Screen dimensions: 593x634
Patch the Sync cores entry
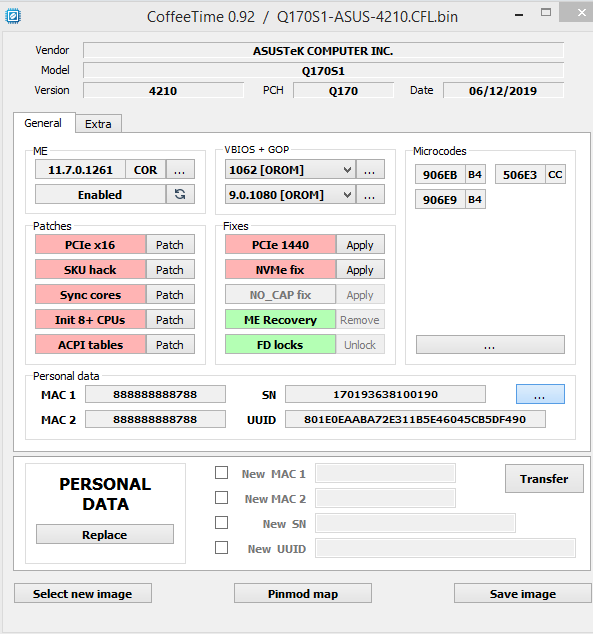170,295
